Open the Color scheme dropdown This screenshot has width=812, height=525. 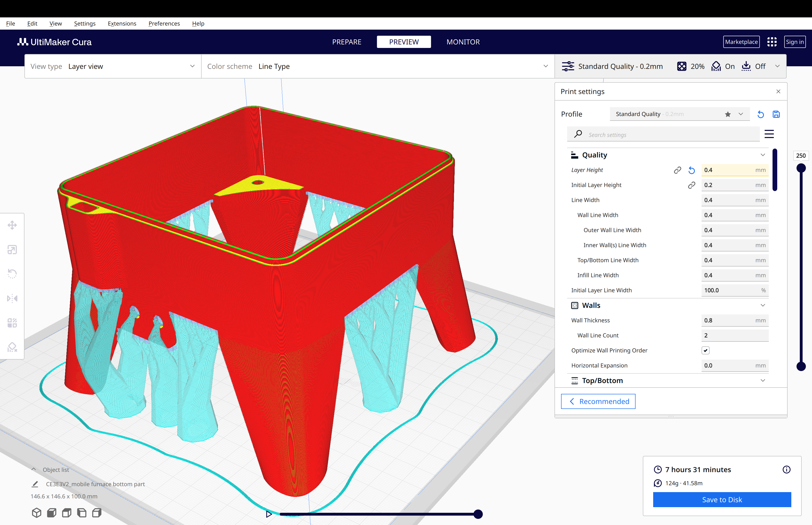(x=546, y=66)
